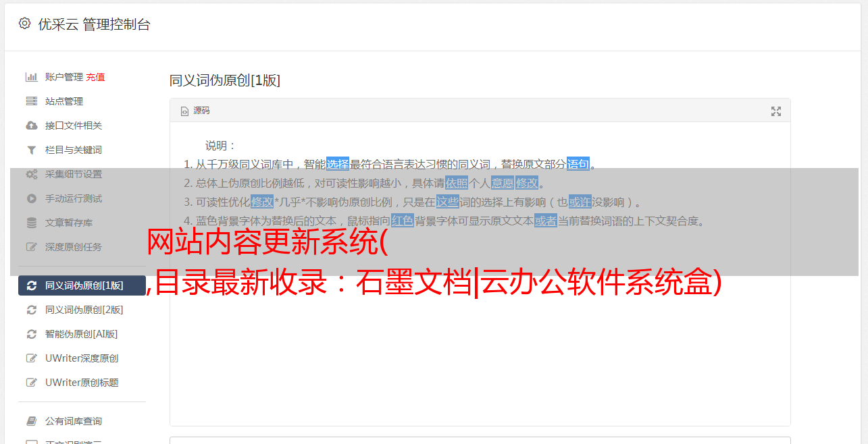This screenshot has height=444, width=868.
Task: Toggle fullscreen editor with expand icon
Action: pos(776,111)
